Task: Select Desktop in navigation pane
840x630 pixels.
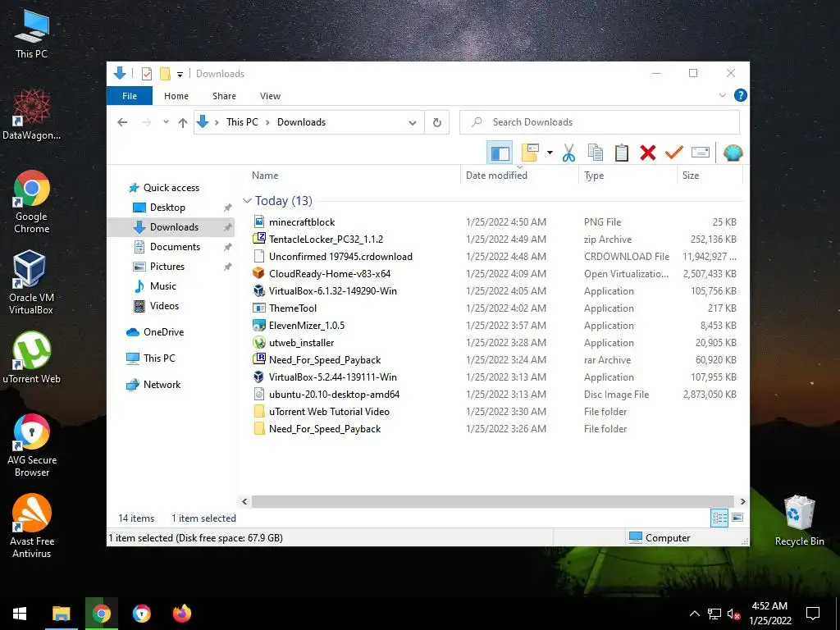Action: [x=167, y=208]
